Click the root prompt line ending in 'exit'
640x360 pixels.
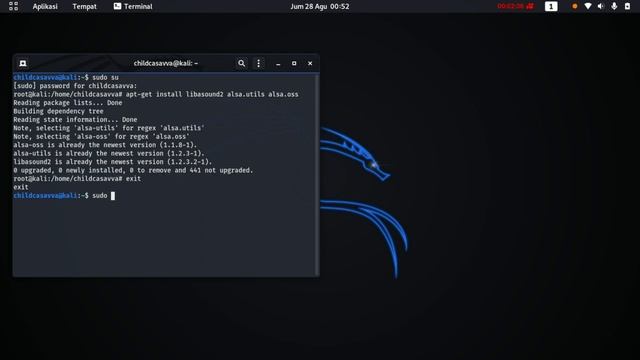tap(77, 179)
